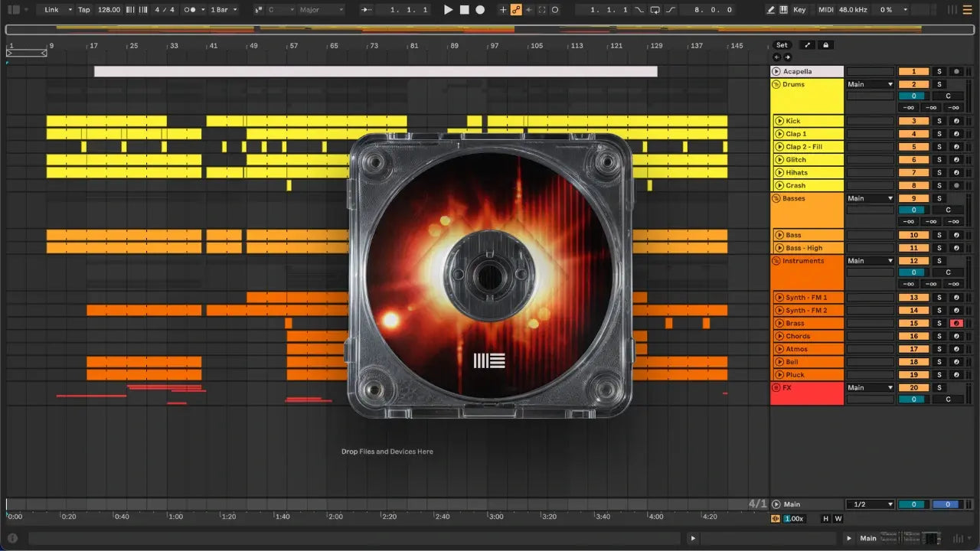This screenshot has height=551, width=980.
Task: Open the scale name dropdown showing Major
Action: point(321,10)
